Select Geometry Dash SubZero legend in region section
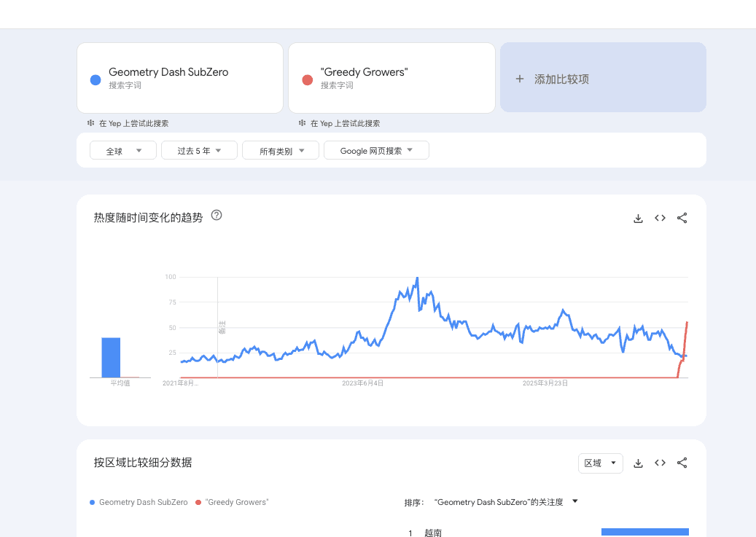The height and width of the screenshot is (537, 756). pyautogui.click(x=139, y=502)
